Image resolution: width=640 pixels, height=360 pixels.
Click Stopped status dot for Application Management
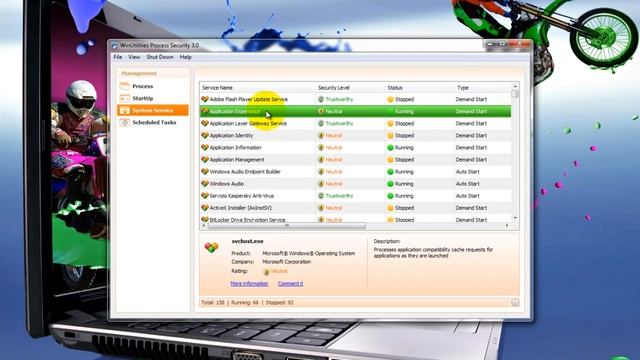(390, 160)
